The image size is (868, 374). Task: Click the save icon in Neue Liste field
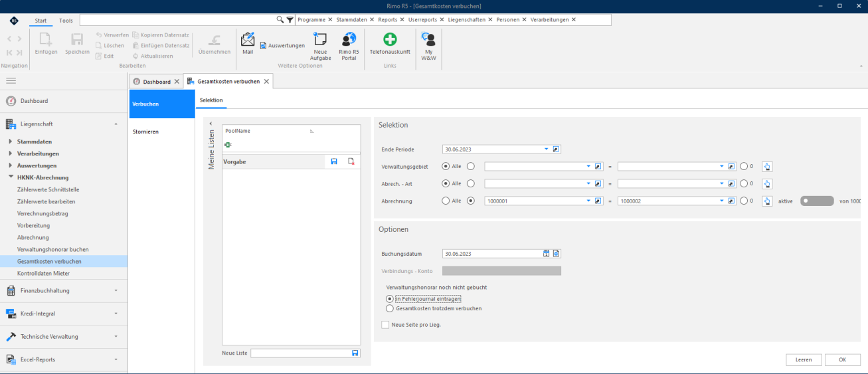coord(355,353)
